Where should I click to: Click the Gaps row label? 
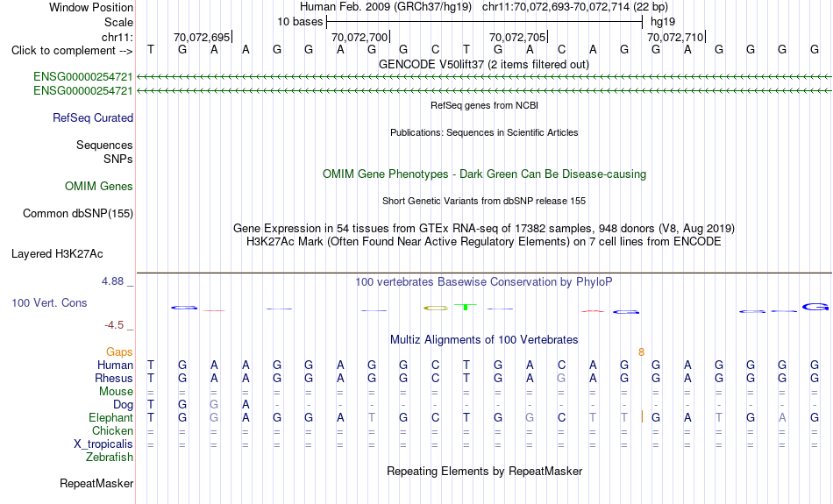[x=119, y=351]
